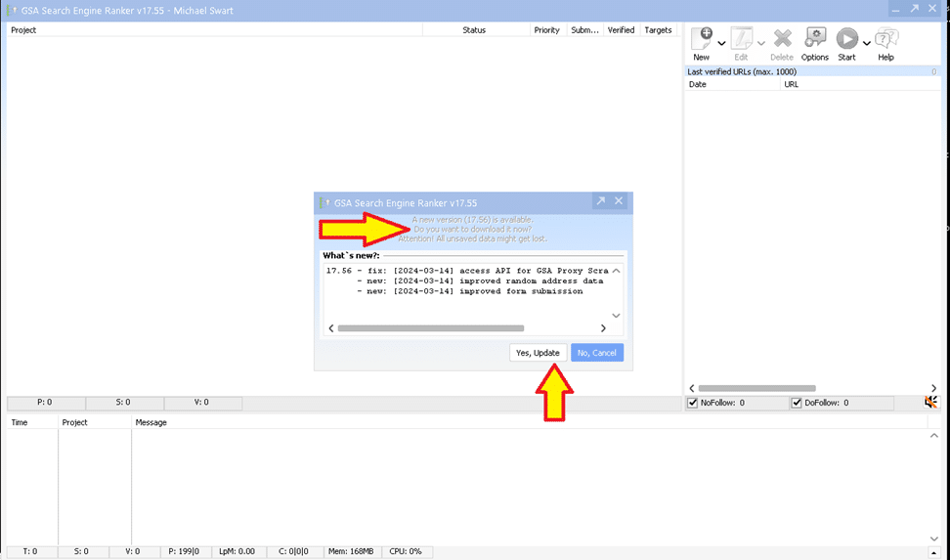Click the verified URLs horizontal scrollbar thumb
Screen dimensions: 950x560
tap(756, 388)
